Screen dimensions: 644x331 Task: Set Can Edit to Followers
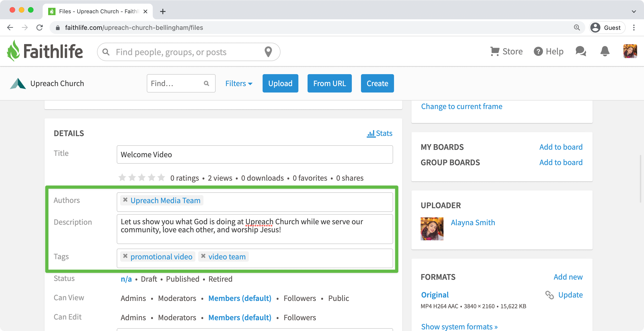pos(300,317)
